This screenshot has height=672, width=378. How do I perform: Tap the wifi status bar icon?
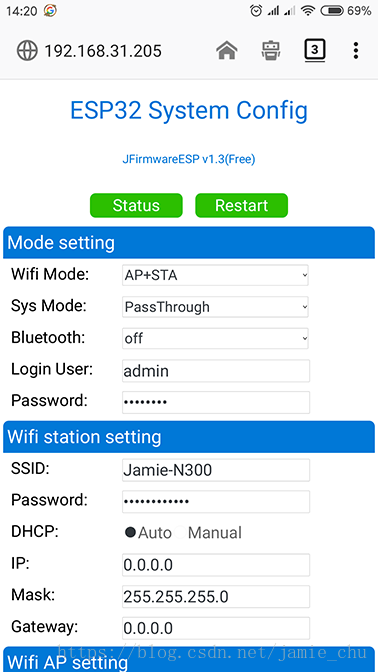pos(308,11)
